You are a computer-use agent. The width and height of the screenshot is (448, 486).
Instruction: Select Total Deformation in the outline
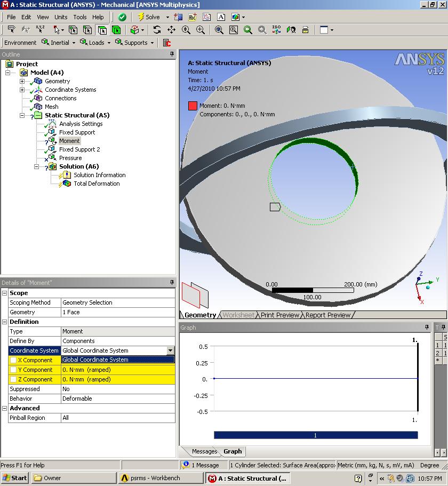96,184
